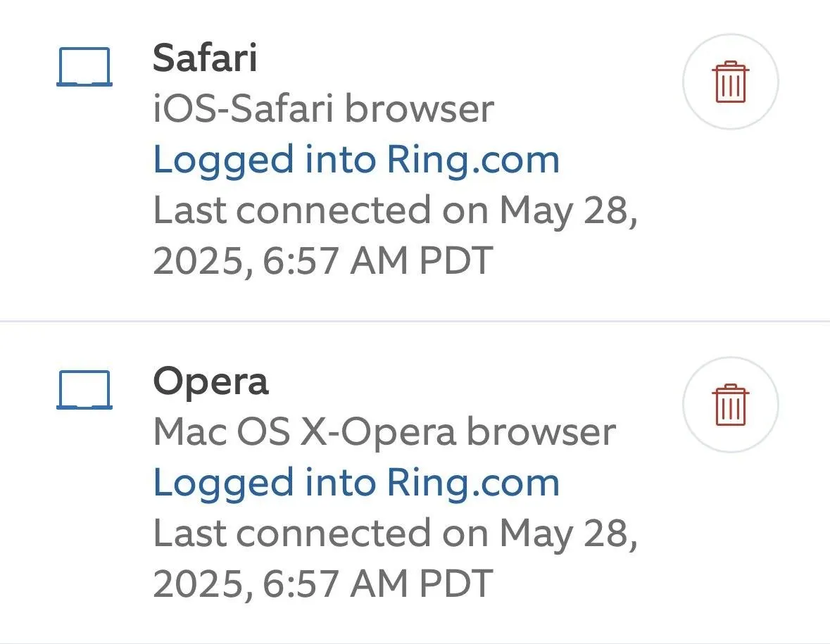Click the laptop icon beside Opera

(84, 389)
